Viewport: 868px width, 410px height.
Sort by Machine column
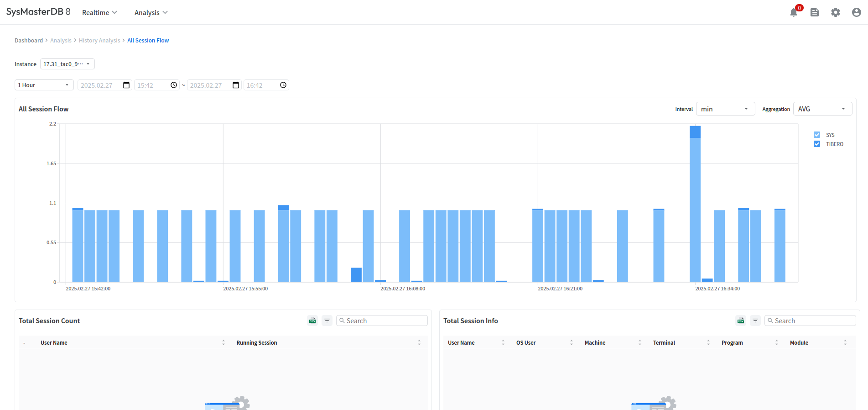pyautogui.click(x=640, y=342)
